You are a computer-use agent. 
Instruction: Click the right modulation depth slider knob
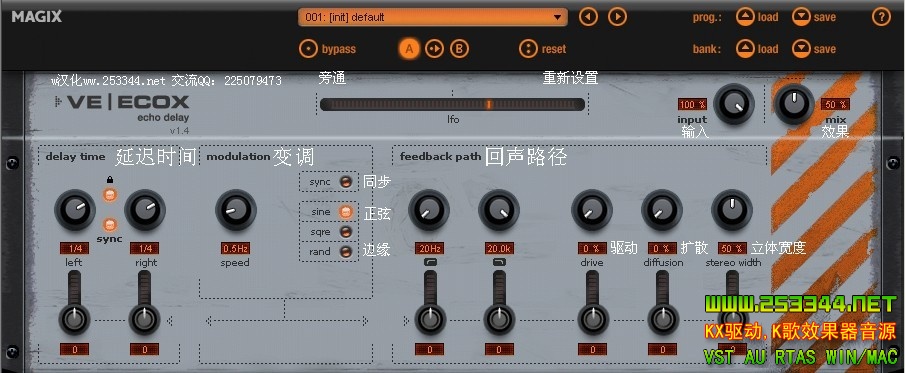(144, 319)
